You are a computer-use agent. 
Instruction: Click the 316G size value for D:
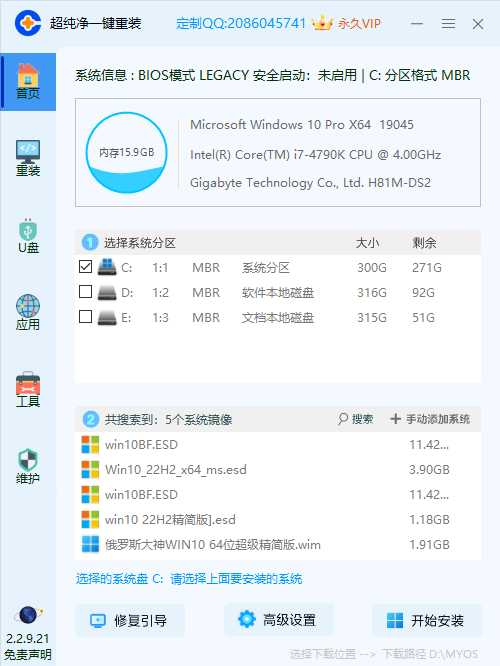(372, 293)
